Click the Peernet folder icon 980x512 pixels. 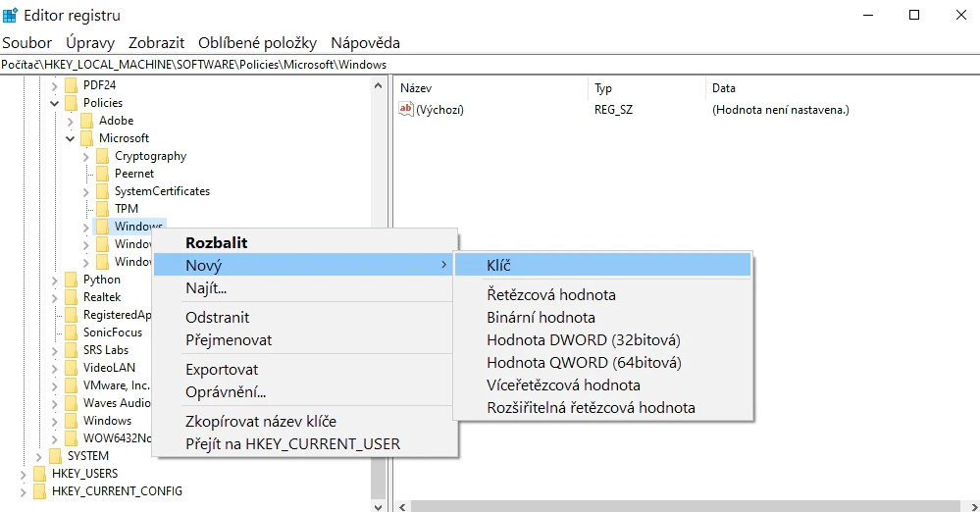tap(102, 174)
